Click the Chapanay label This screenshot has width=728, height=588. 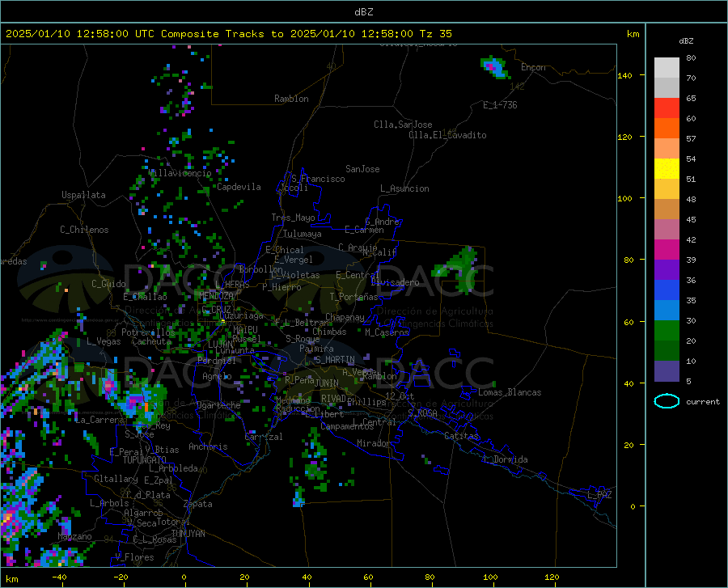[x=345, y=317]
